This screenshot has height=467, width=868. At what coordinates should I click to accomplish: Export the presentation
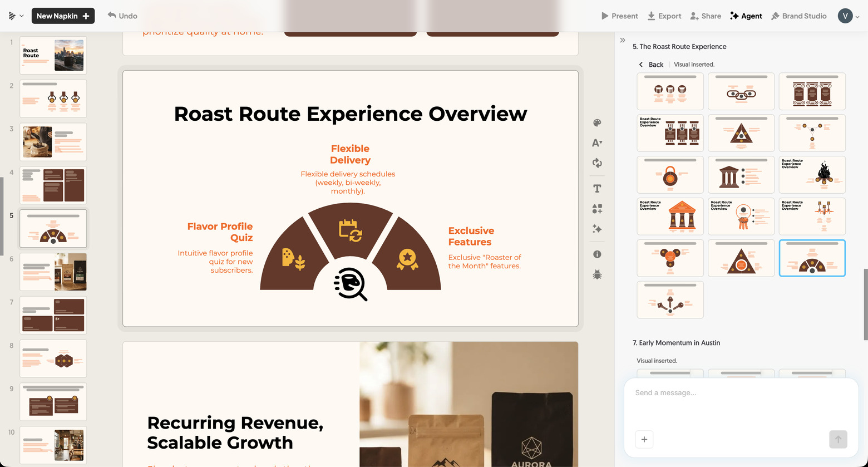pyautogui.click(x=664, y=16)
